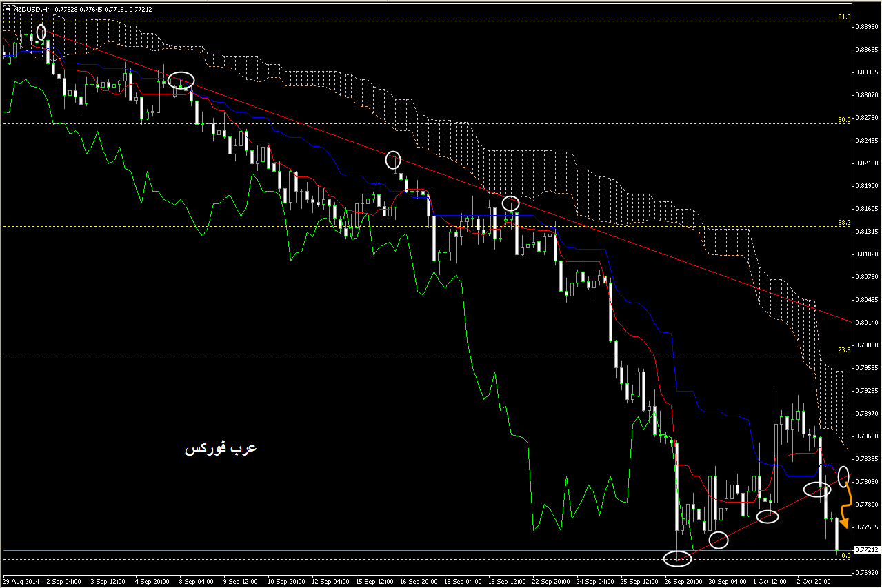The image size is (882, 588).
Task: Click the 26 Sep 20:00 time label
Action: pos(683,582)
